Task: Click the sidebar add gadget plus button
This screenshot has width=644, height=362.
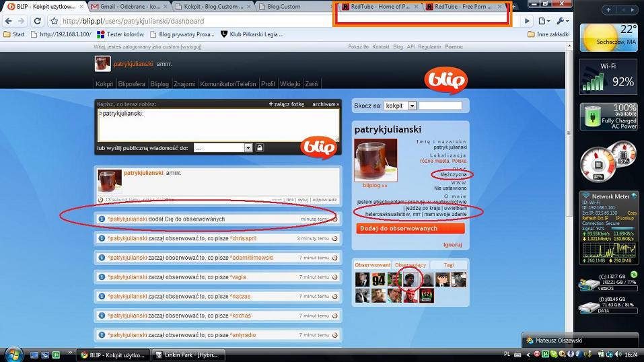Action: 608,10
